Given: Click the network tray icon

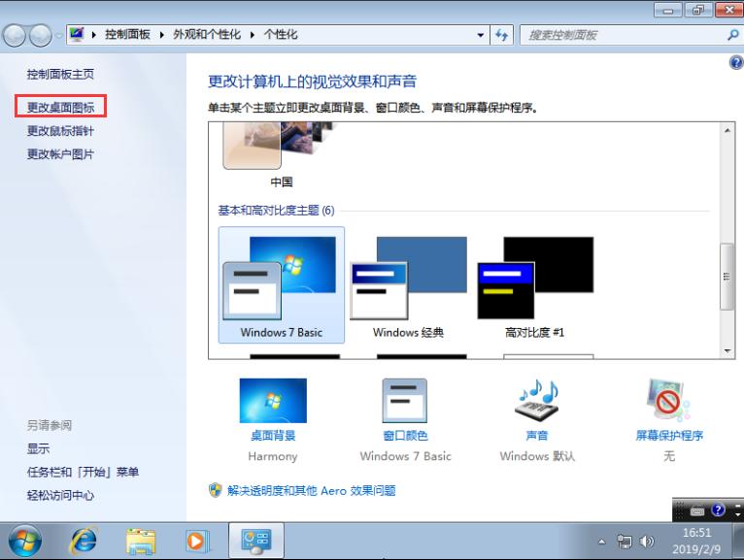Looking at the screenshot, I should [x=624, y=541].
